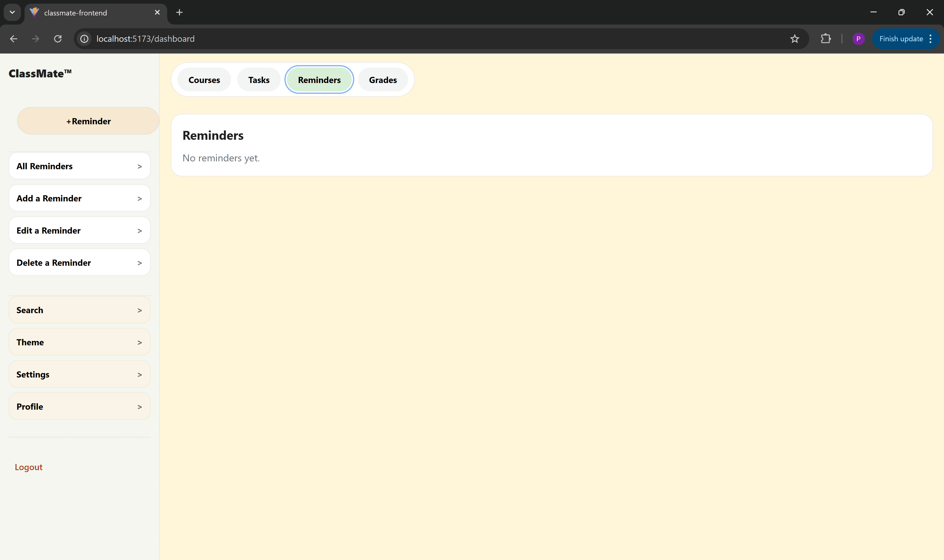Bookmark page using the star icon
Viewport: 944px width, 560px height.
pyautogui.click(x=795, y=39)
